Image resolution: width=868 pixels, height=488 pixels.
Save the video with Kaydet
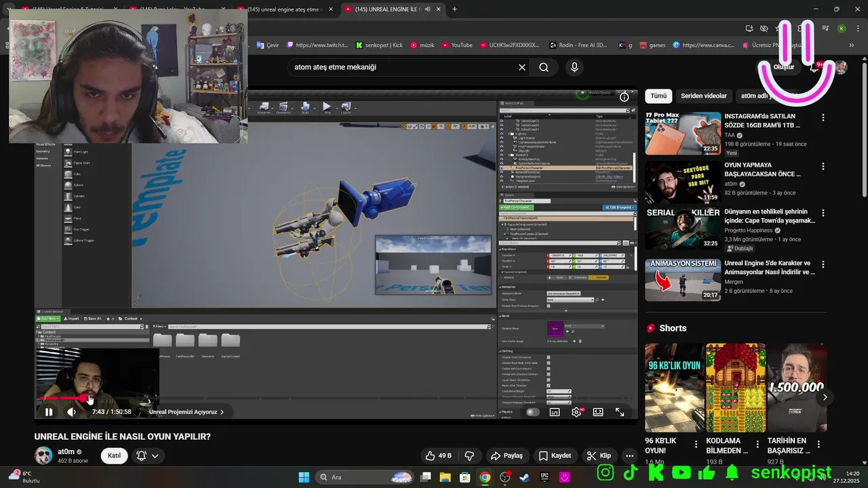(555, 455)
